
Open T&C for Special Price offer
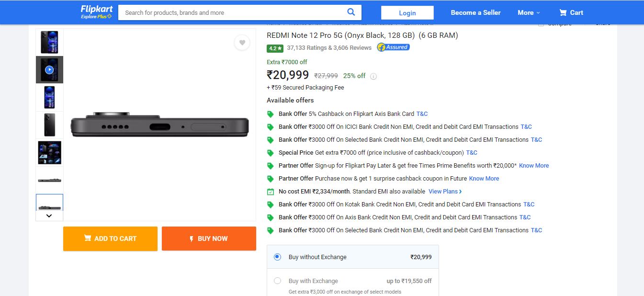[x=472, y=153]
